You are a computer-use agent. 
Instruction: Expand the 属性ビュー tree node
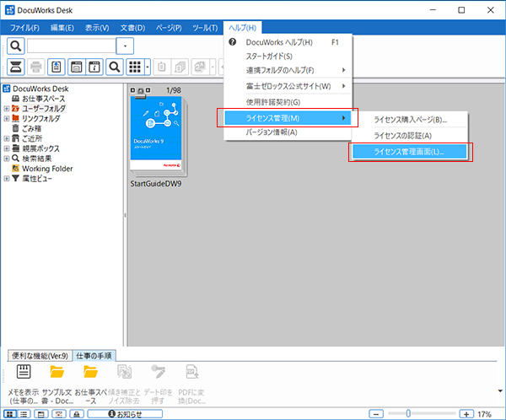7,179
